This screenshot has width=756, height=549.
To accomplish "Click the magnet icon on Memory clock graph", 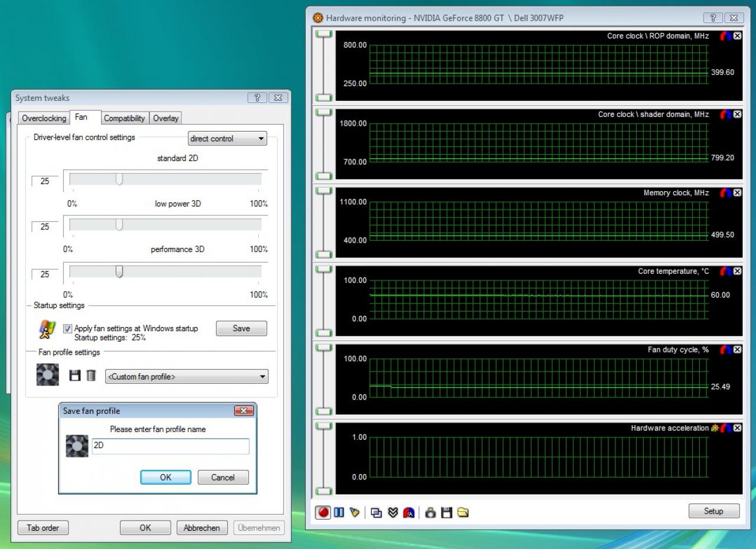I will pyautogui.click(x=726, y=193).
